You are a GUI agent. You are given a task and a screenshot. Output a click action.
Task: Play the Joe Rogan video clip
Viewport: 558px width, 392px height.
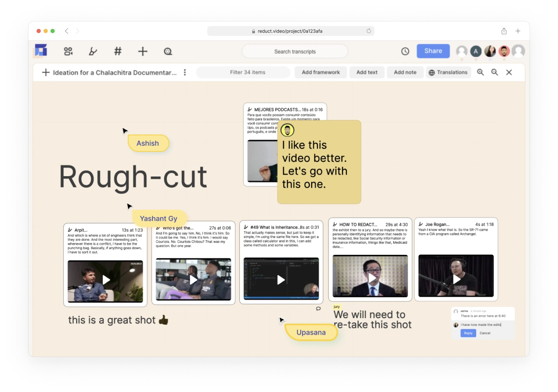pos(456,279)
